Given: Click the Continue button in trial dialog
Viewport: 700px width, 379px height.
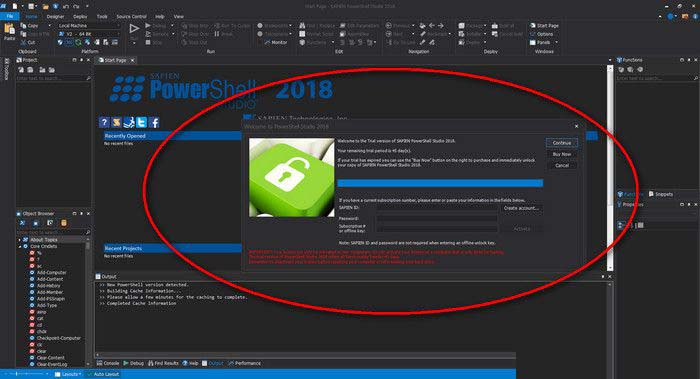Looking at the screenshot, I should pos(562,143).
